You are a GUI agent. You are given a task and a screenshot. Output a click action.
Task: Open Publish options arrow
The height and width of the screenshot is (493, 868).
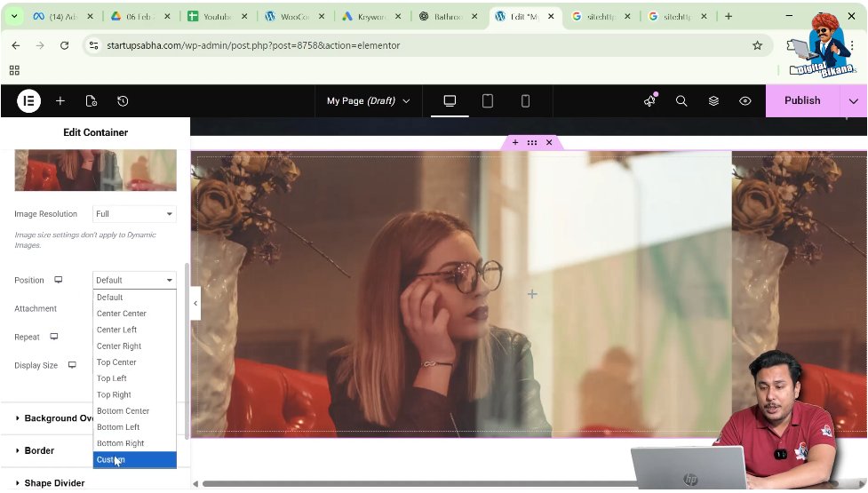pyautogui.click(x=854, y=101)
